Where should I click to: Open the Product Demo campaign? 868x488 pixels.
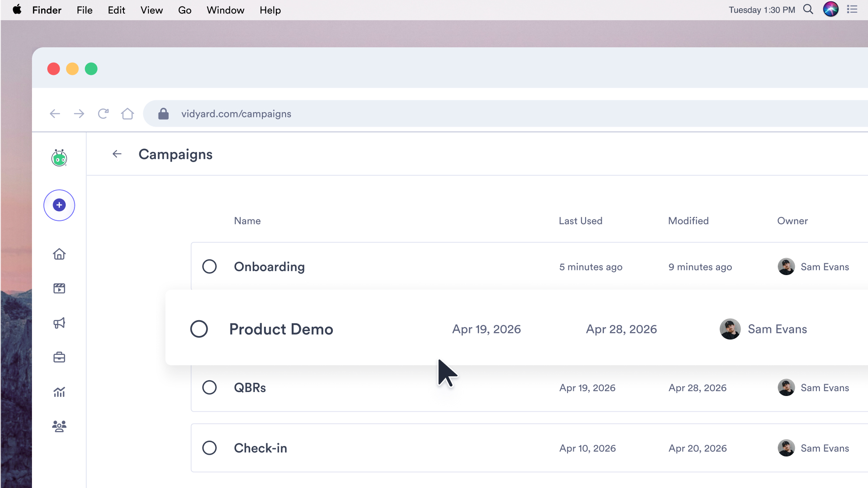click(x=281, y=329)
